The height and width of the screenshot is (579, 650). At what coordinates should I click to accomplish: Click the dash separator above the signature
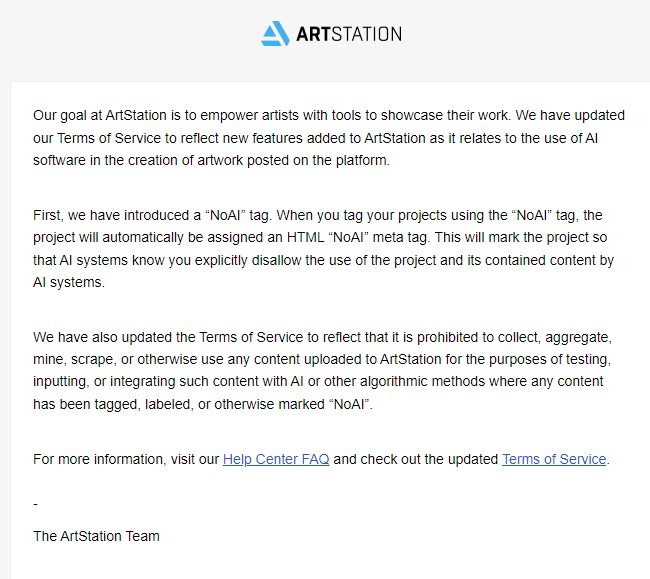click(x=36, y=504)
